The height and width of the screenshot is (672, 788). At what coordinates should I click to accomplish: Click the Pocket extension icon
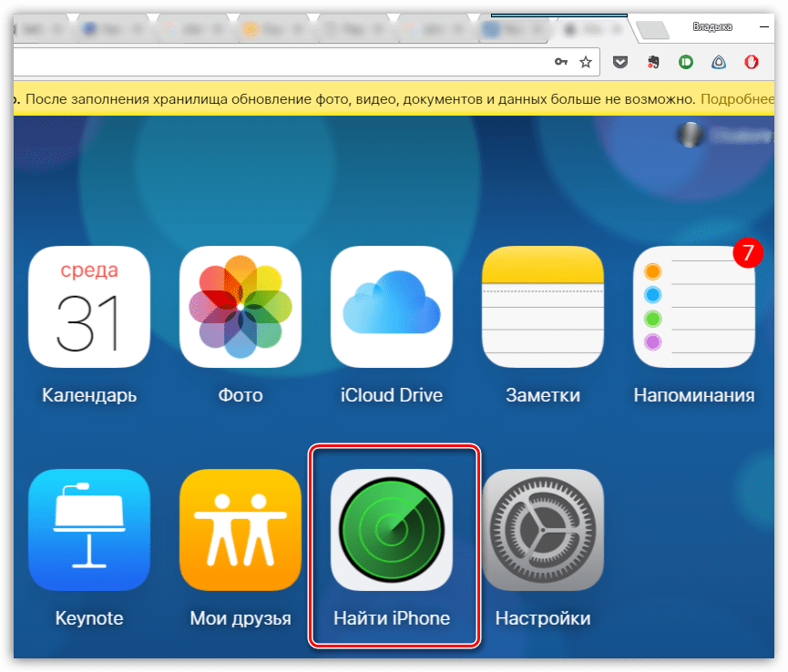pos(619,62)
